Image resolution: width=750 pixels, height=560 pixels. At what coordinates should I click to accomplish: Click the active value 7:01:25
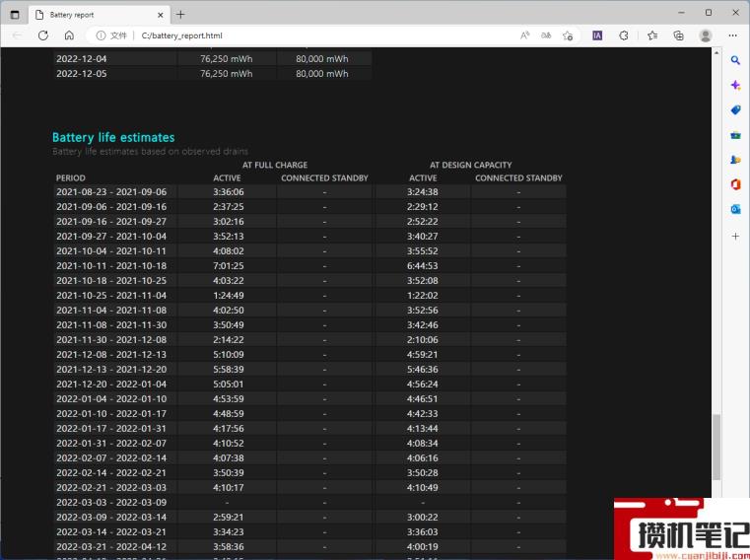point(229,265)
